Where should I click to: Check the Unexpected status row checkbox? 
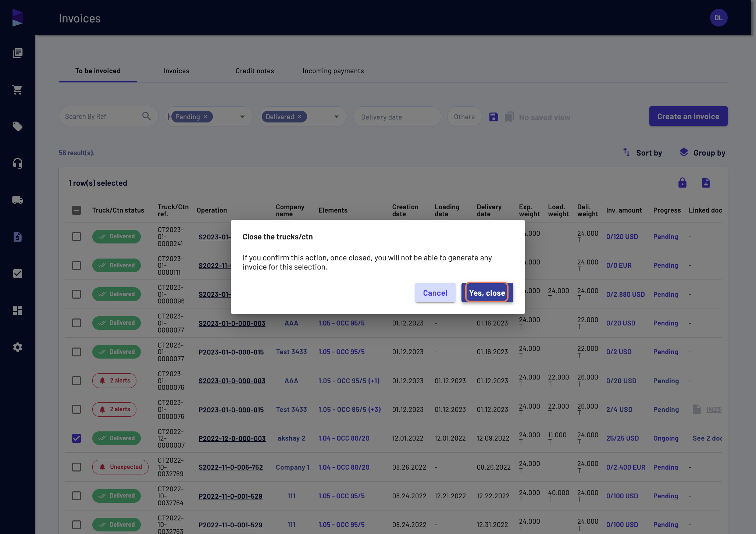coord(76,467)
